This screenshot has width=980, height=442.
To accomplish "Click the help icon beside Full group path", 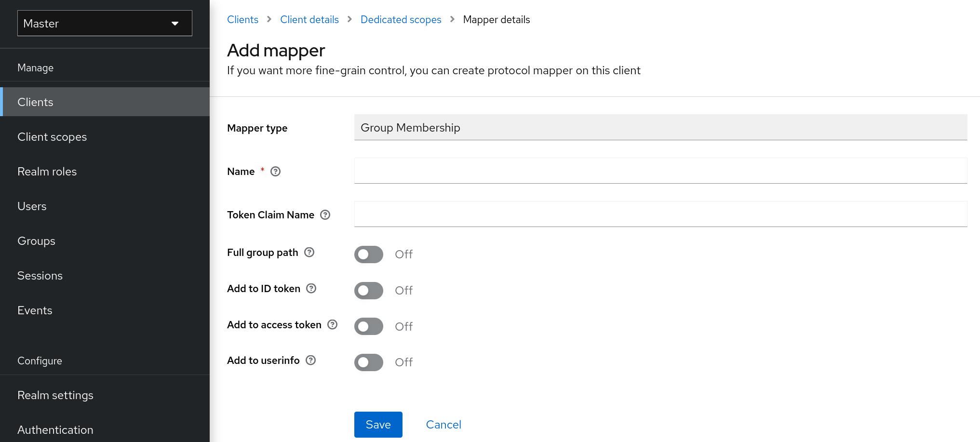I will [310, 252].
